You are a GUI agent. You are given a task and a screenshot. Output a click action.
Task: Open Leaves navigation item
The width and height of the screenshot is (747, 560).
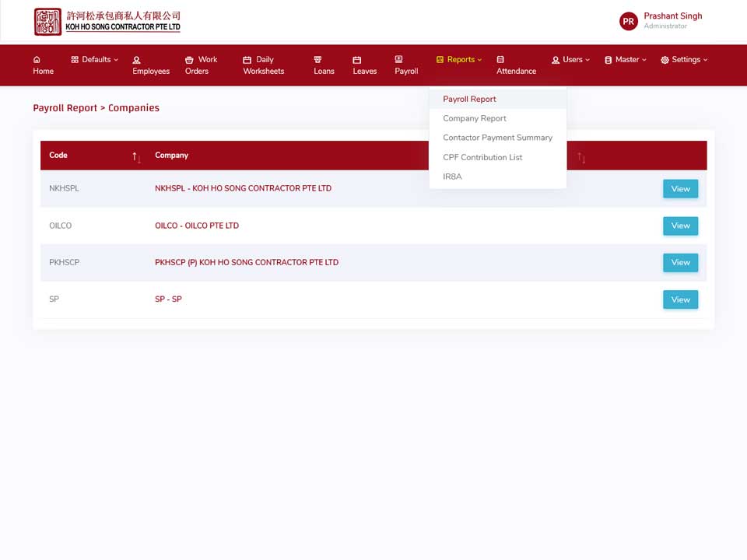(x=364, y=65)
